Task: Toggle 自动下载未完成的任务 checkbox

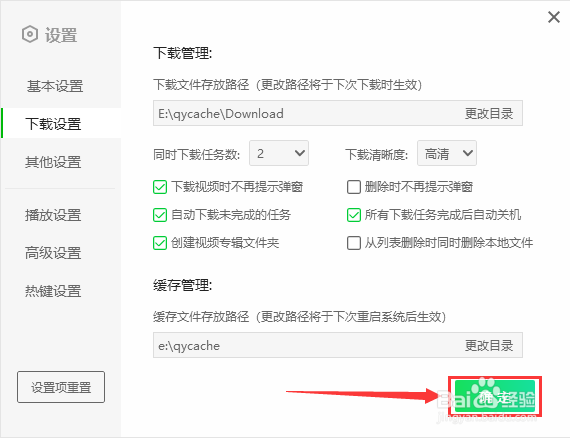Action: pyautogui.click(x=160, y=215)
